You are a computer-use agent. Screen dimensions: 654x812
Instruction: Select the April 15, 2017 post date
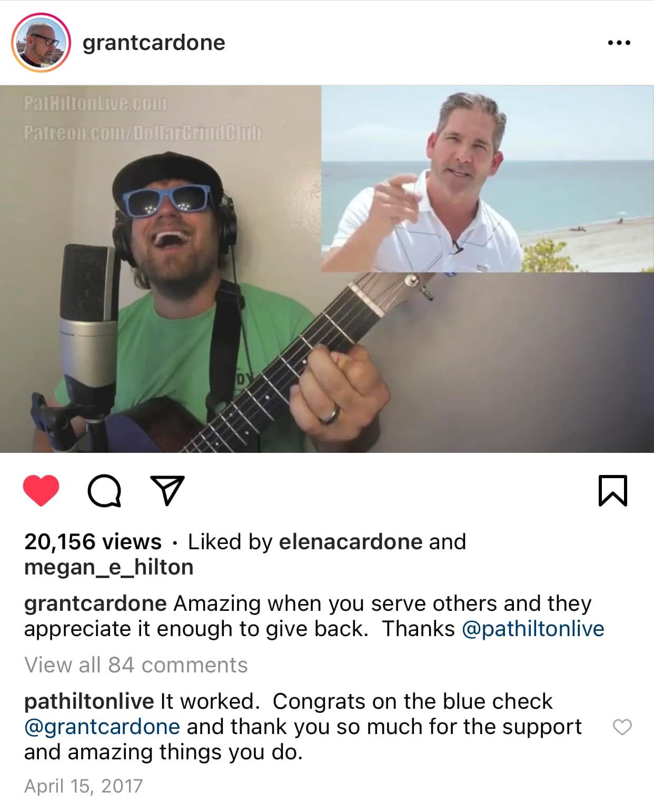tap(83, 786)
